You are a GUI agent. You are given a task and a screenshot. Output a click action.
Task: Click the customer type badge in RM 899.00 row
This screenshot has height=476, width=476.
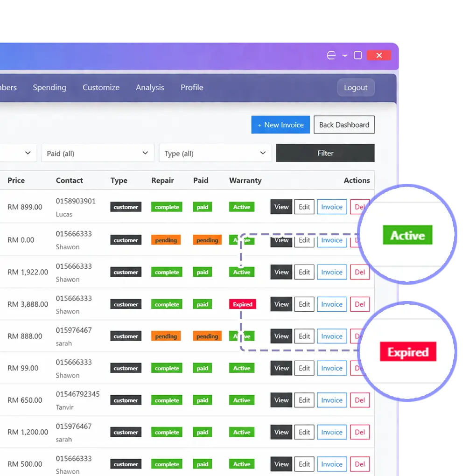click(126, 207)
